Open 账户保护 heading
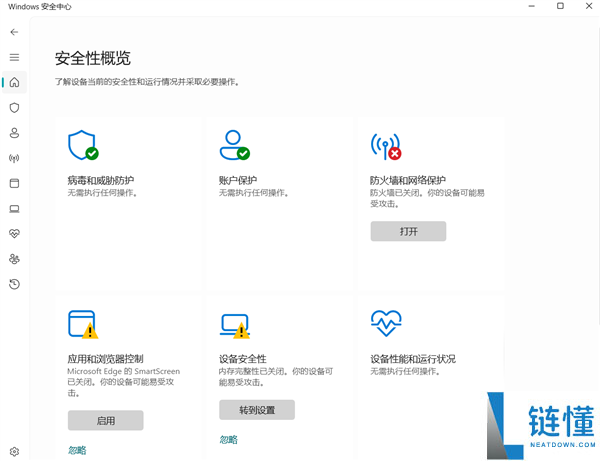The height and width of the screenshot is (461, 600). pyautogui.click(x=238, y=180)
